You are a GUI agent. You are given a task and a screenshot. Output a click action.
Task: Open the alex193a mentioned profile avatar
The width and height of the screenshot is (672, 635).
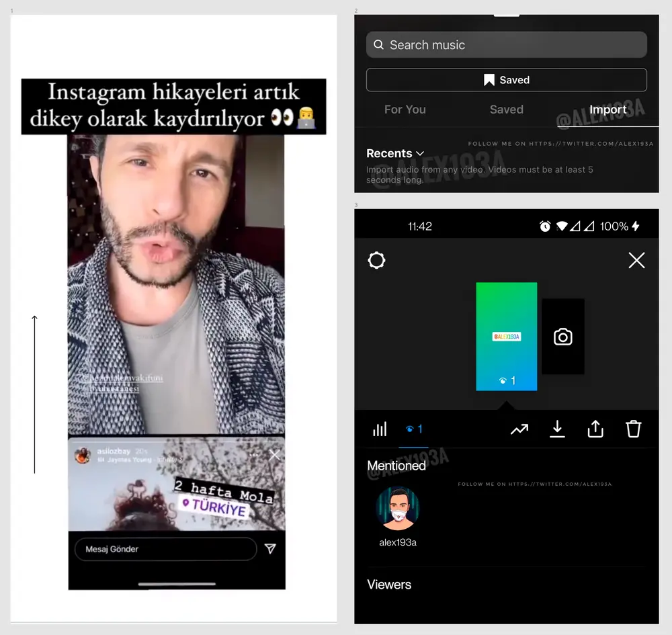pyautogui.click(x=398, y=509)
